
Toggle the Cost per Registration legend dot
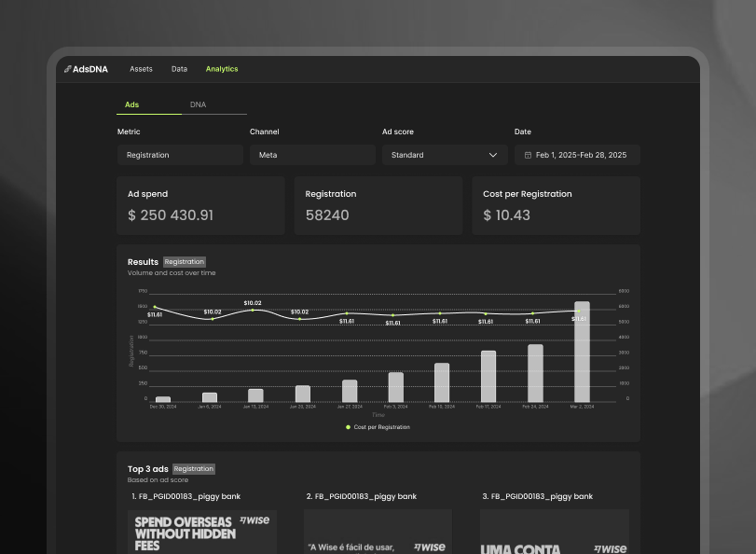pyautogui.click(x=348, y=427)
